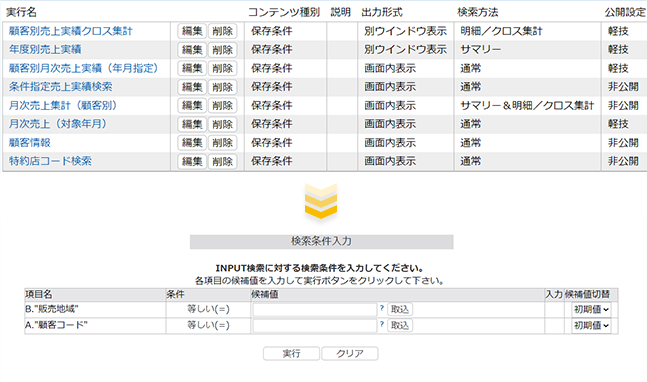Edit 顧客情報 entry
Image resolution: width=647 pixels, height=382 pixels.
click(192, 143)
